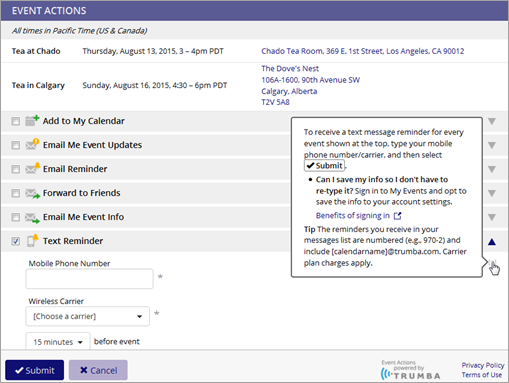Open the Terms of Use link
This screenshot has height=383, width=509.
coord(482,375)
